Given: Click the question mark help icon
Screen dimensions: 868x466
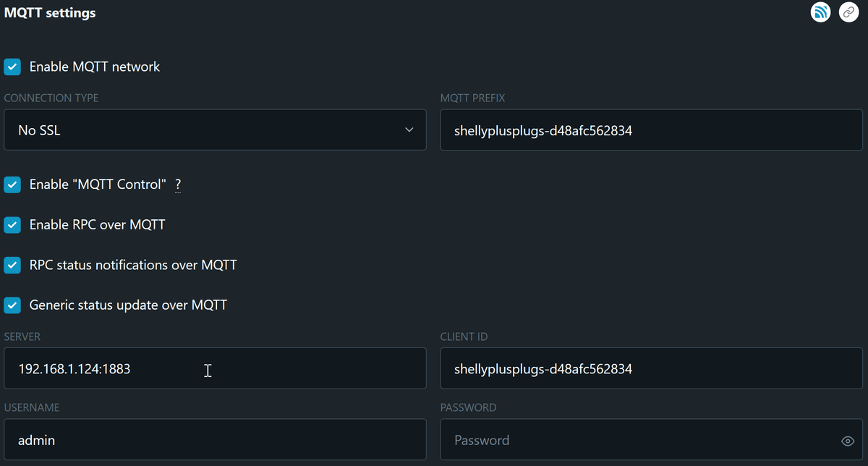Looking at the screenshot, I should [x=178, y=185].
